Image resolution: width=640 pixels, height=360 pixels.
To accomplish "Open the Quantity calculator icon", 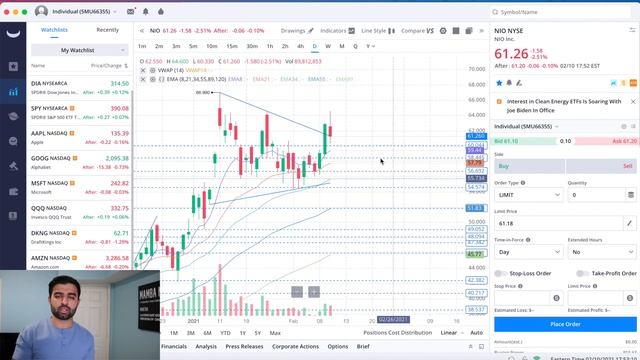I will coord(631,195).
